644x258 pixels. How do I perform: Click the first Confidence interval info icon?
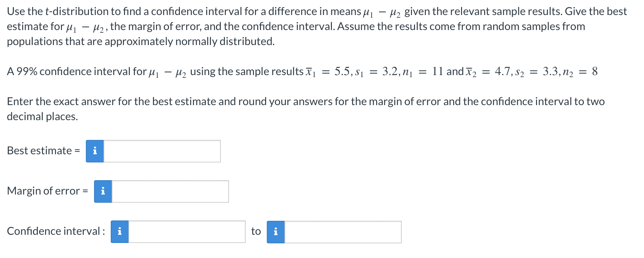pos(119,232)
